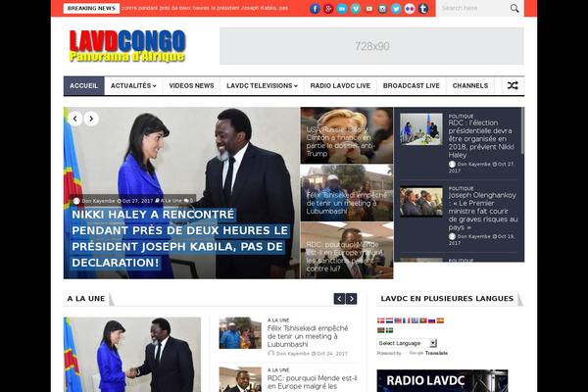Expand the LAVDC Televisions menu
The image size is (588, 392).
click(262, 86)
